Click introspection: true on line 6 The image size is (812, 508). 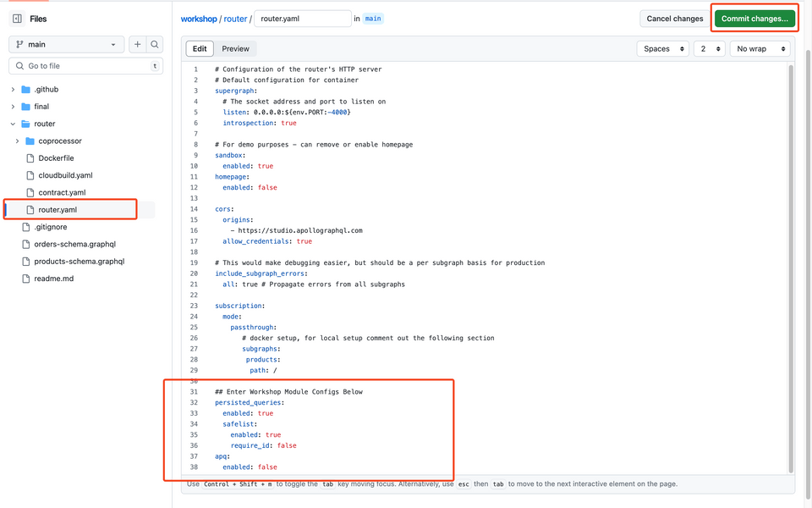pyautogui.click(x=260, y=123)
